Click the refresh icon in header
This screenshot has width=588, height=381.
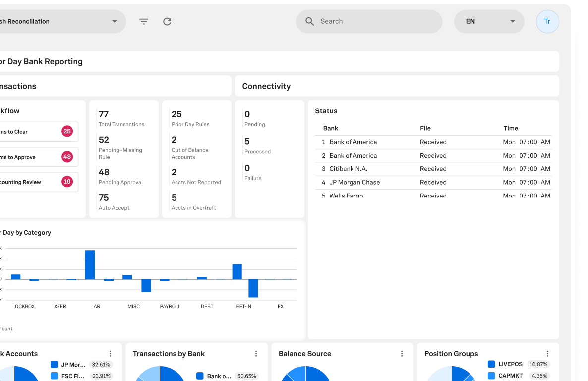pyautogui.click(x=167, y=22)
